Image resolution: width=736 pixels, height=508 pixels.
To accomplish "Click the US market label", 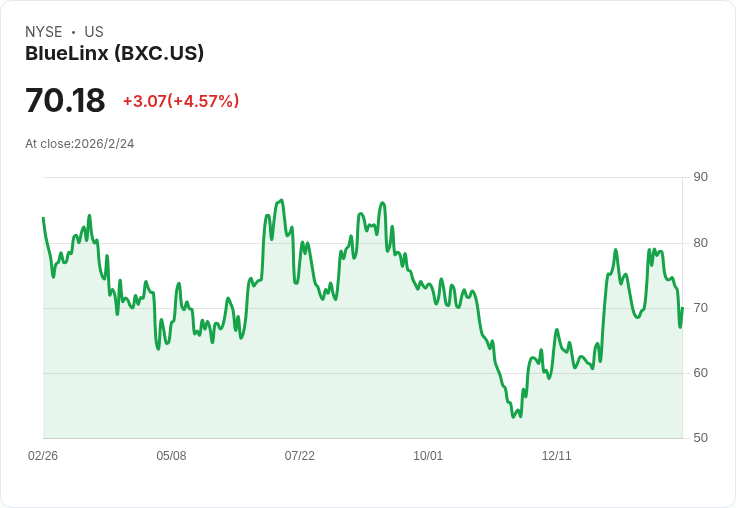I will [x=94, y=32].
